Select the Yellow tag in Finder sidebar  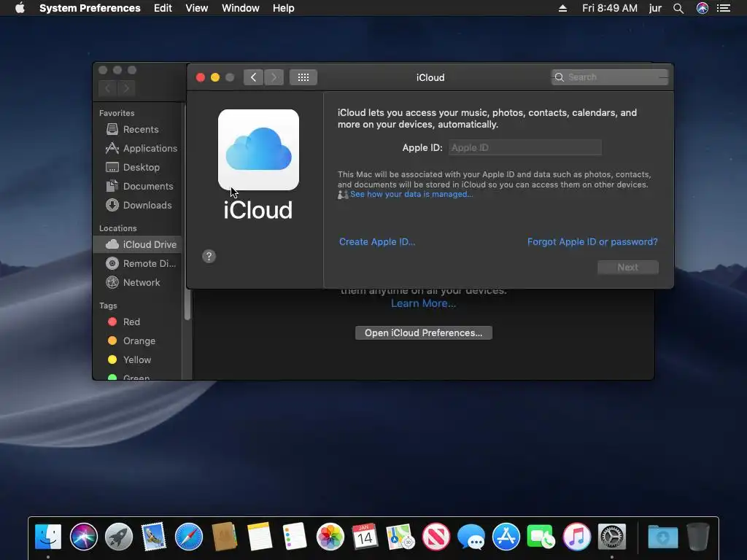138,360
